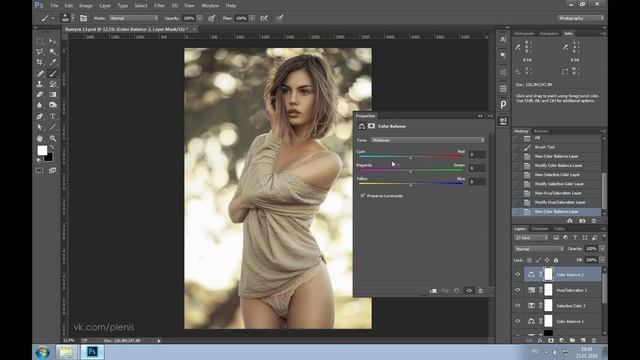
Task: Toggle lock all on layer
Action: 556,260
